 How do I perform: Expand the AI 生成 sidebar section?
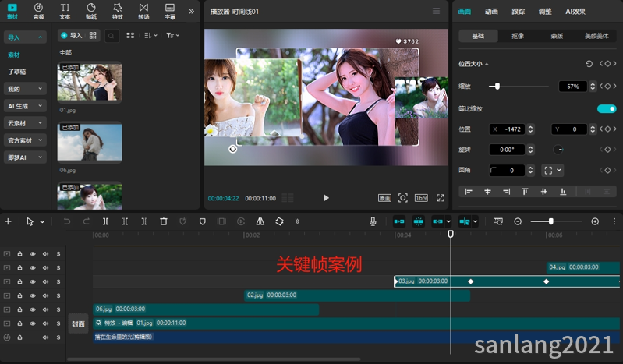click(x=25, y=106)
